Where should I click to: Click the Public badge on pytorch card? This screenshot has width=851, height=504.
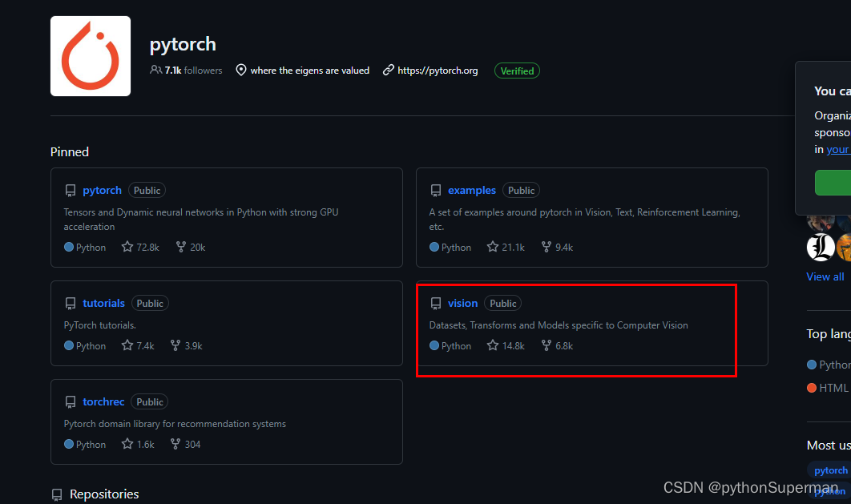coord(147,191)
